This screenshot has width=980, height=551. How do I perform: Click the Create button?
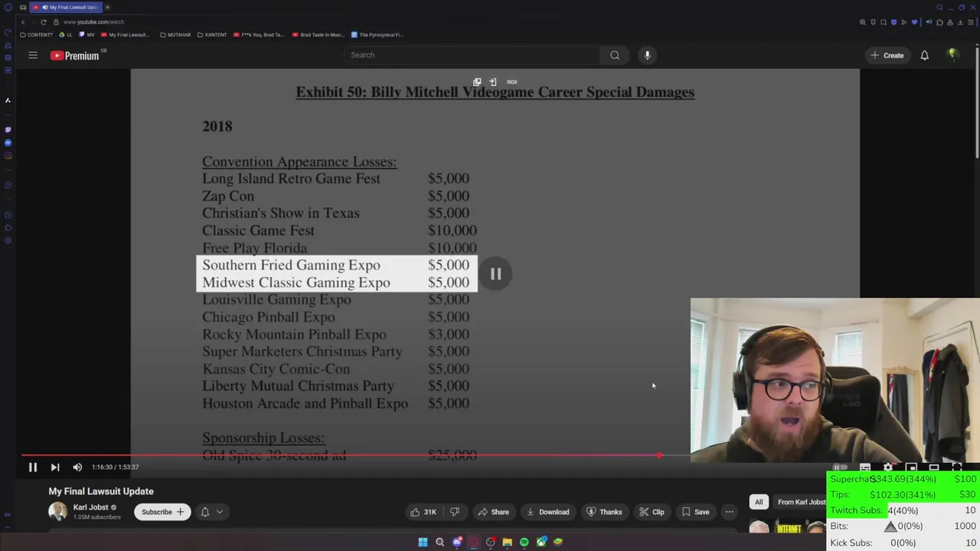coord(887,55)
